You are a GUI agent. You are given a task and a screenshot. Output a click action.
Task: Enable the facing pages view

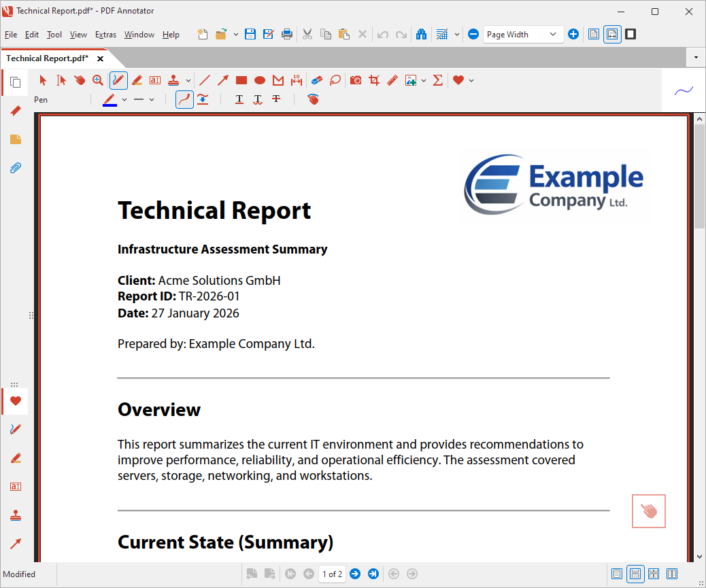click(x=672, y=574)
